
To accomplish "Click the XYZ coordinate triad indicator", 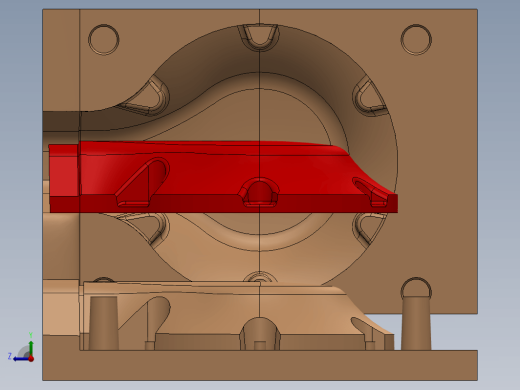I will click(21, 348).
